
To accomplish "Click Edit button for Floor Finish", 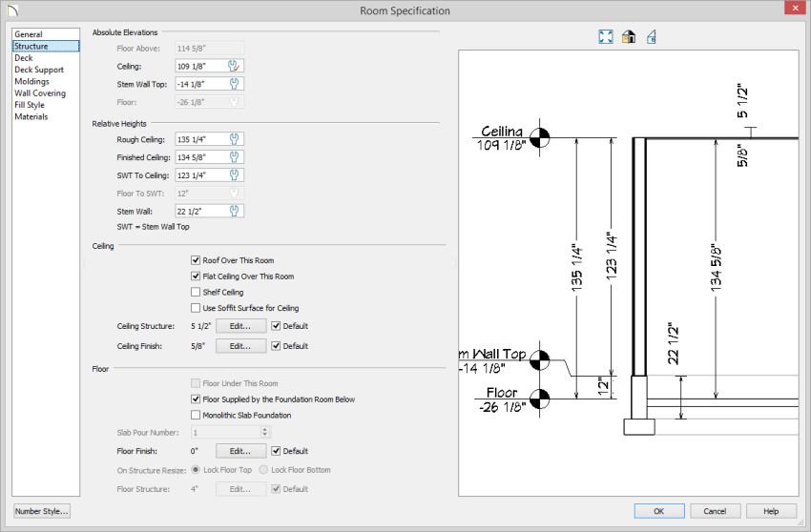I will pos(241,451).
